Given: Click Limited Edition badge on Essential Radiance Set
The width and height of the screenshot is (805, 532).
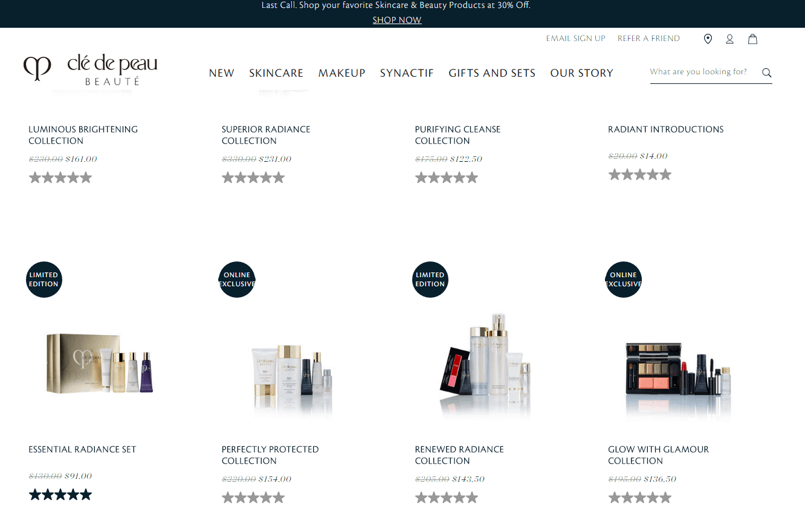Looking at the screenshot, I should point(44,280).
